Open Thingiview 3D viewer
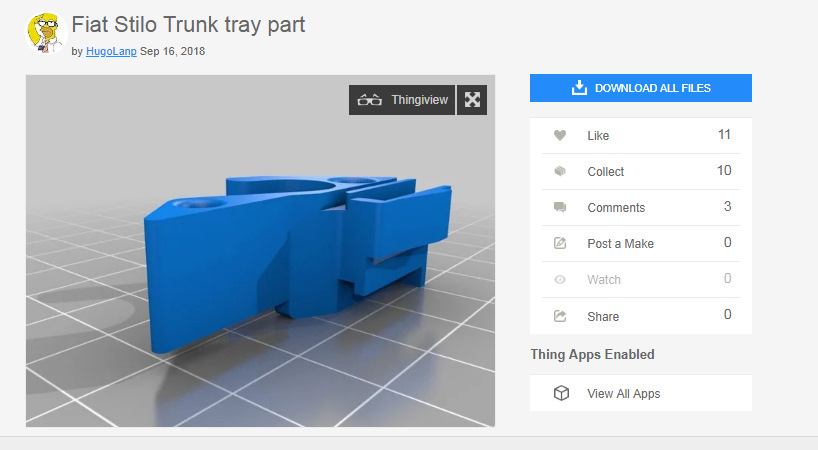This screenshot has height=450, width=818. pyautogui.click(x=402, y=100)
